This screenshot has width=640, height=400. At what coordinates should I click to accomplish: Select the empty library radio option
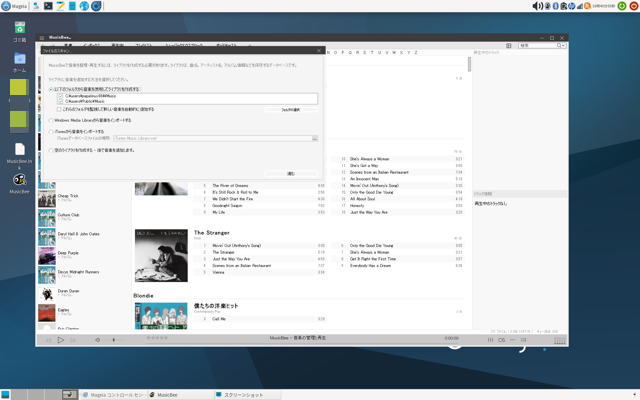click(52, 150)
